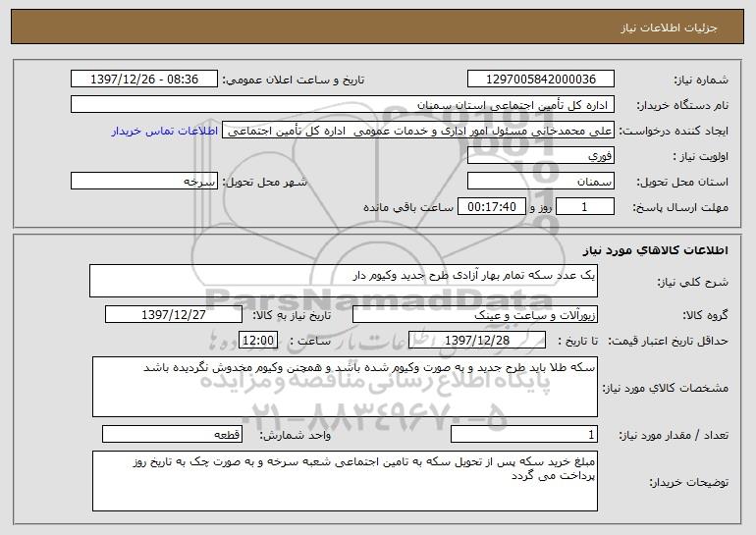Click the header title جزئیات اطلاعات نیاز

(669, 27)
